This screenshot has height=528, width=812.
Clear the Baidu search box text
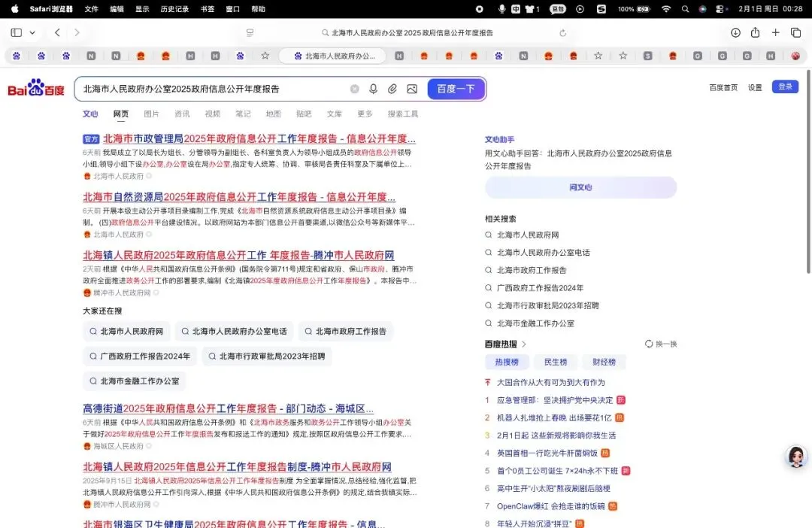354,89
